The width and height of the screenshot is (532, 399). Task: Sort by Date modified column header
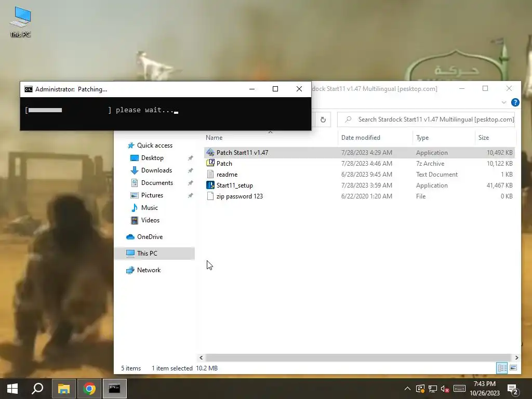pyautogui.click(x=361, y=137)
